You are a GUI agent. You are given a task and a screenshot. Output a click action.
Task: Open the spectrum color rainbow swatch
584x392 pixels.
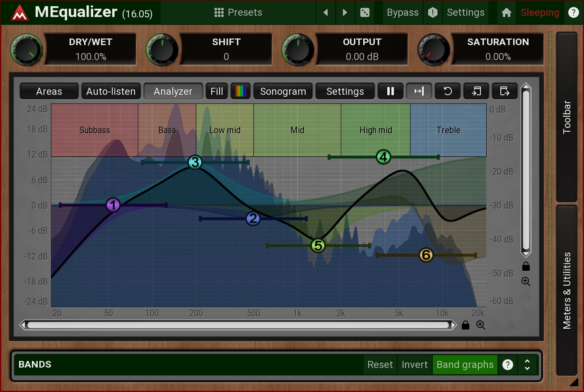tap(241, 91)
